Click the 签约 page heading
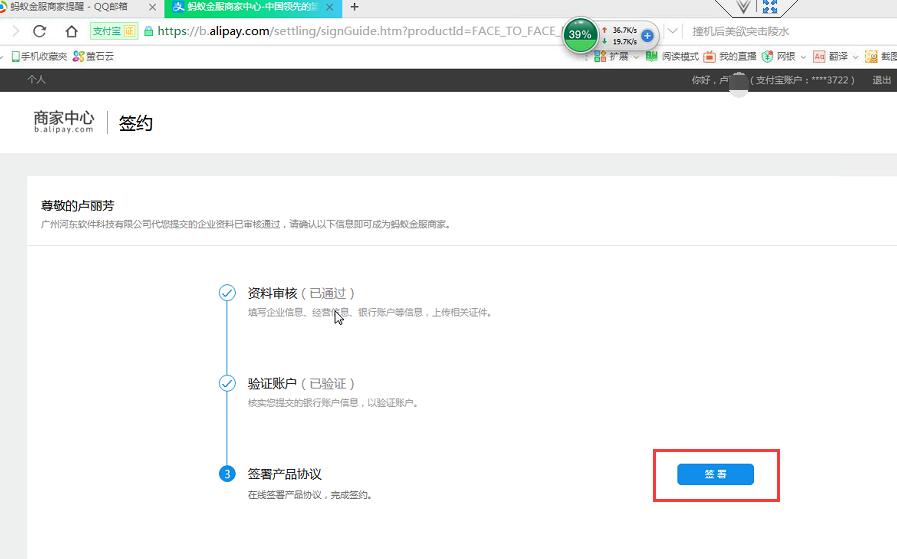 (x=136, y=123)
